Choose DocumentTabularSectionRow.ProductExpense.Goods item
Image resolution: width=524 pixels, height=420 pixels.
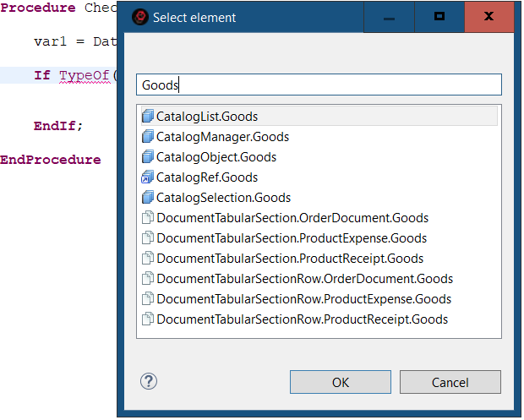click(304, 299)
